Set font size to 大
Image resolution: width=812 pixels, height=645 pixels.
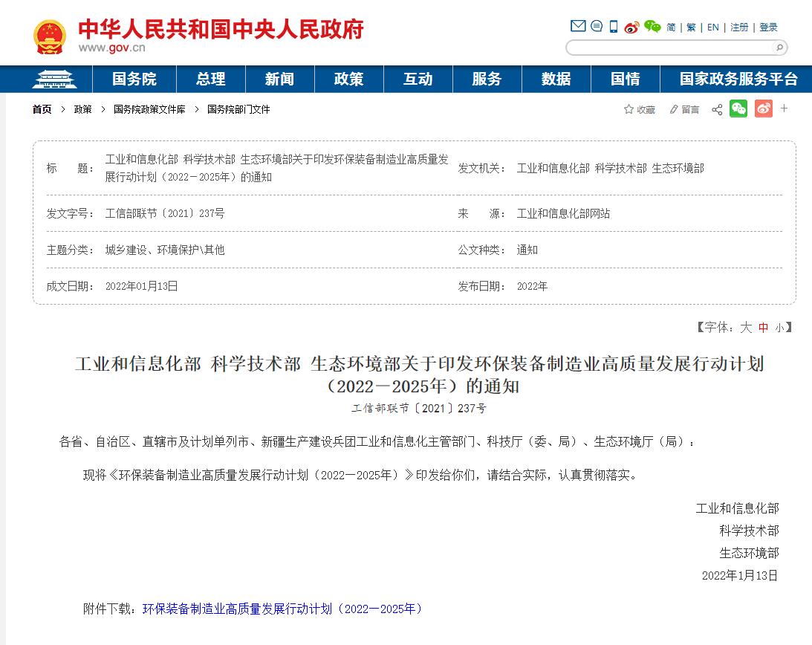[x=746, y=327]
